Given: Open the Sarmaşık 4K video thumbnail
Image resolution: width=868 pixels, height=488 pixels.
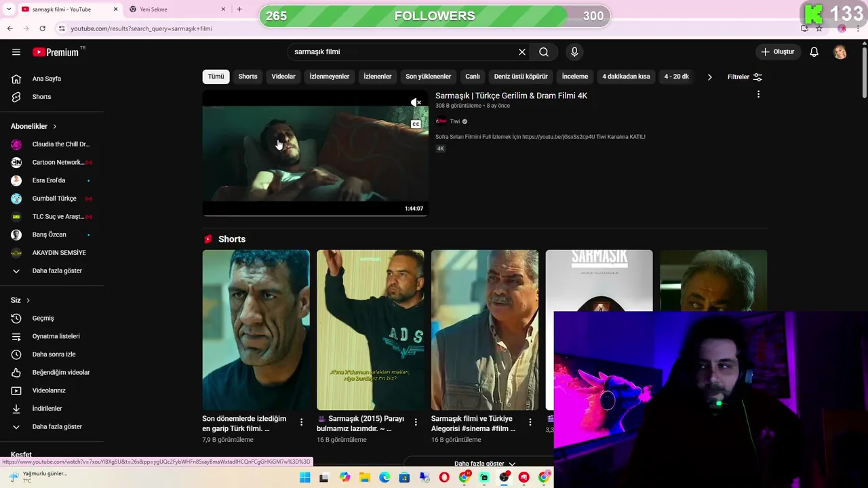Looking at the screenshot, I should [x=315, y=153].
